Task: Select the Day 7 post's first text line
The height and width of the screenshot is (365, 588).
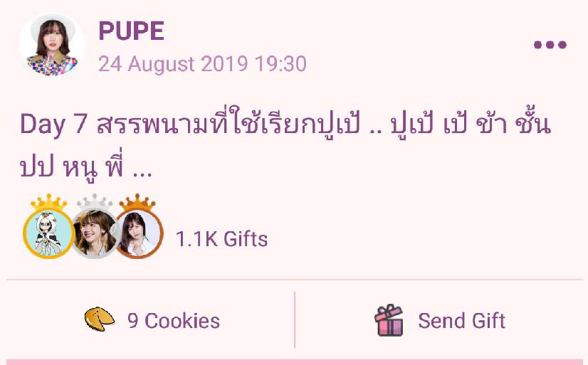Action: 285,123
